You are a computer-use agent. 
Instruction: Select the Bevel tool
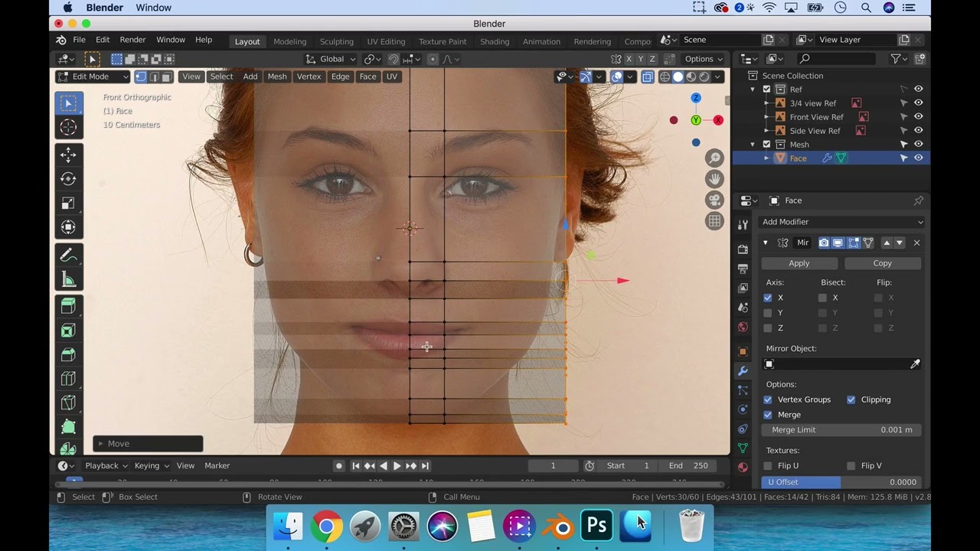click(x=68, y=354)
